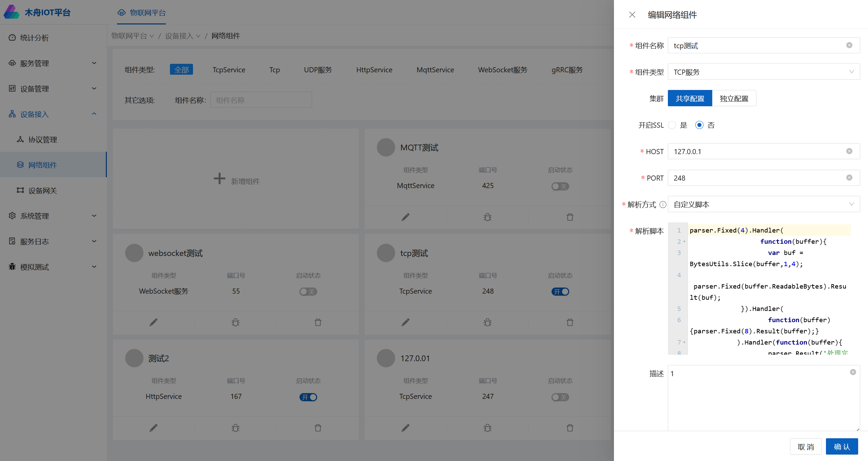Toggle 127.0.01 start status switch
Image resolution: width=868 pixels, height=461 pixels.
point(560,397)
